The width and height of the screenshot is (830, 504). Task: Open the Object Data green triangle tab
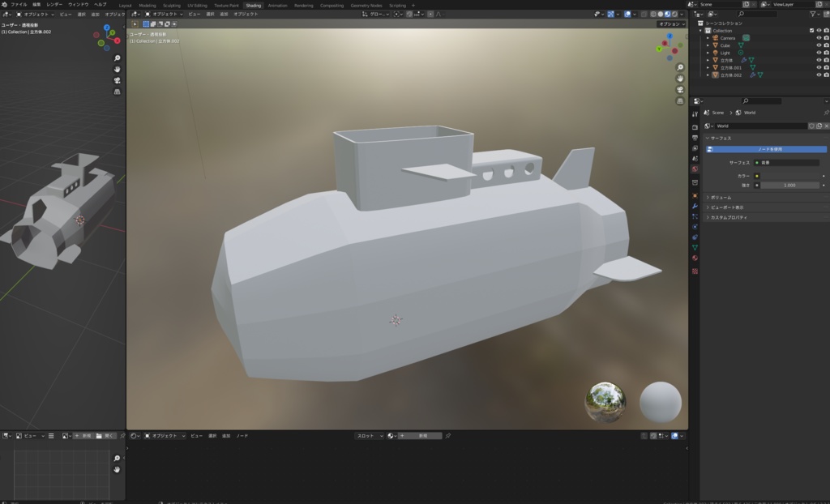695,247
